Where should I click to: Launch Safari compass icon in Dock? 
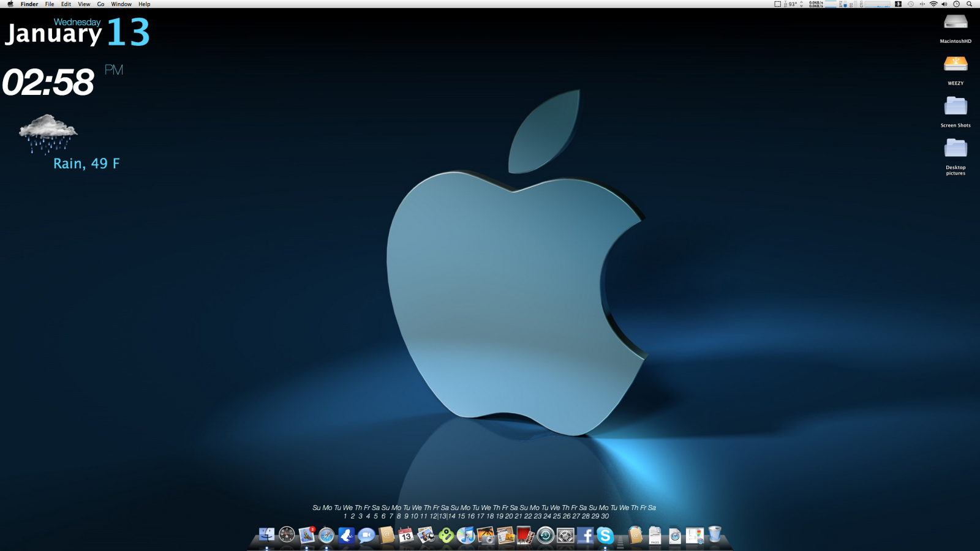(326, 536)
